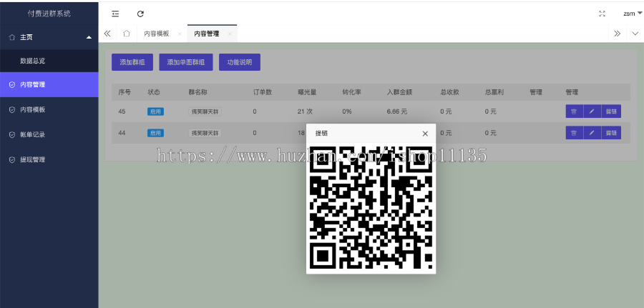Collapse the sidebar with the menu-fold icon
Viewport: 644px width, 308px height.
pos(115,14)
